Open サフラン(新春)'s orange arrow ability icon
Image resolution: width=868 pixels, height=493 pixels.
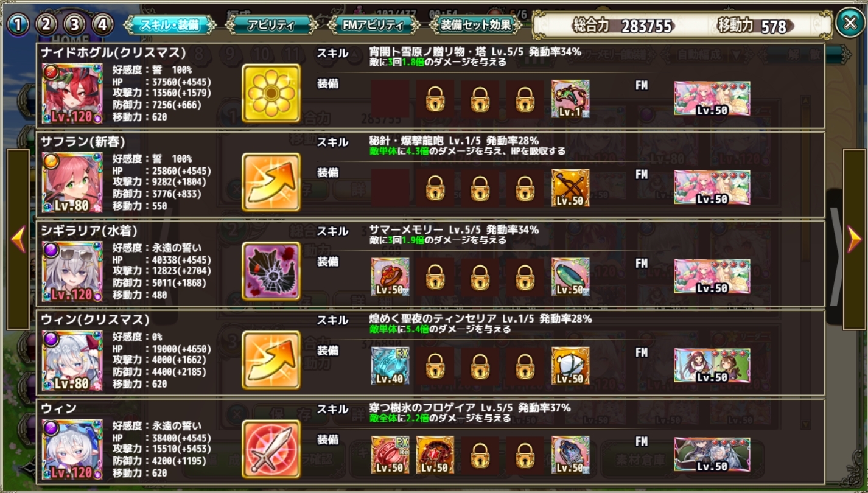pyautogui.click(x=271, y=182)
